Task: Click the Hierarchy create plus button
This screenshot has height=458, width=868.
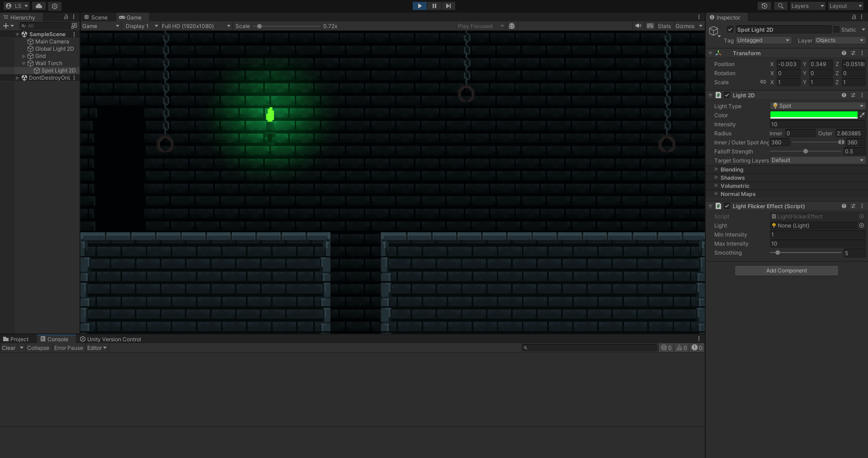Action: coord(5,26)
